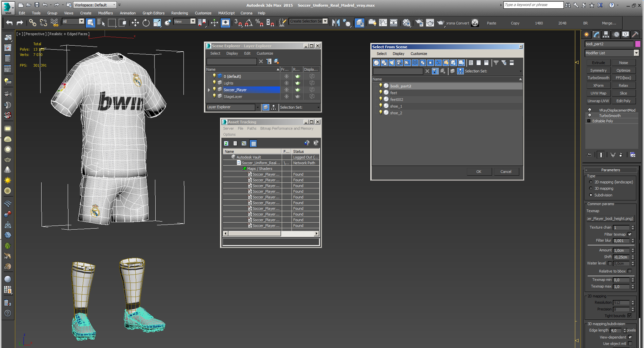This screenshot has height=348, width=644.
Task: Choose the Select and Rotate tool
Action: click(146, 23)
